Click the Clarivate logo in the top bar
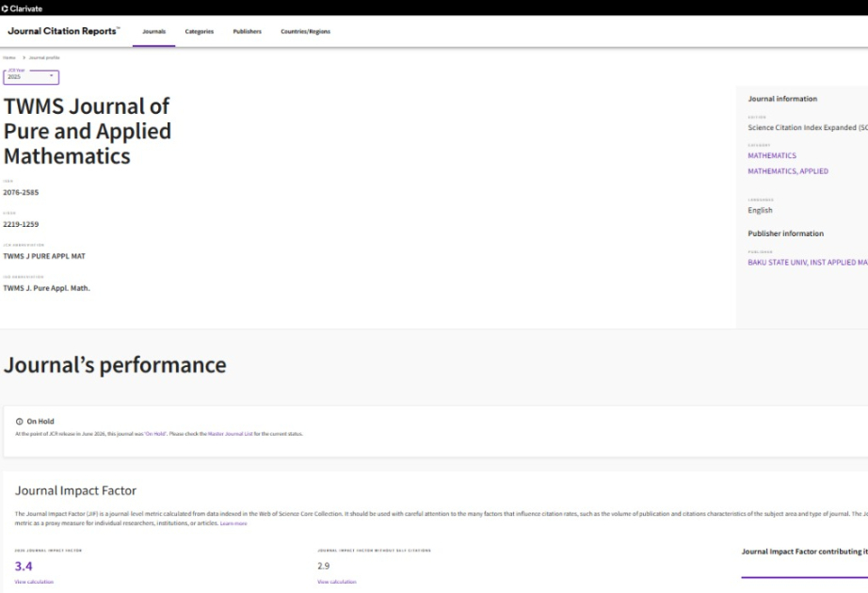The width and height of the screenshot is (868, 593). pos(23,8)
